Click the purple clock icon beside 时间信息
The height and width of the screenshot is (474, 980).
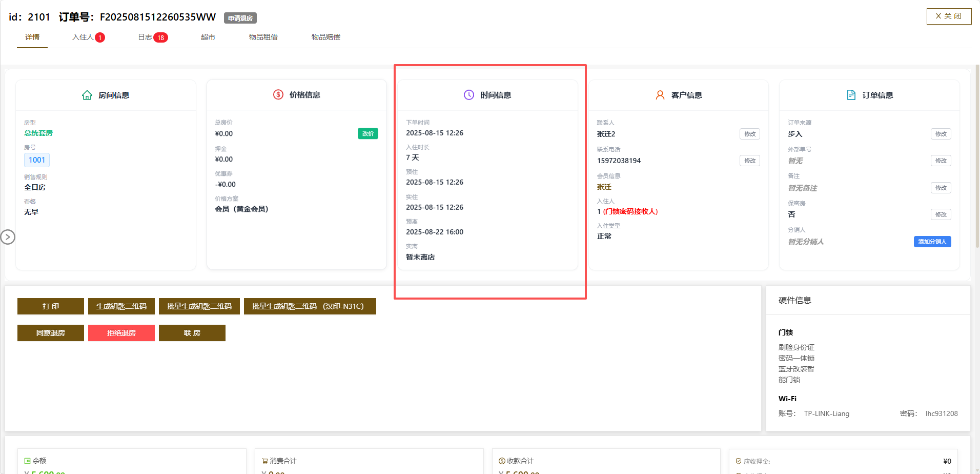point(469,95)
